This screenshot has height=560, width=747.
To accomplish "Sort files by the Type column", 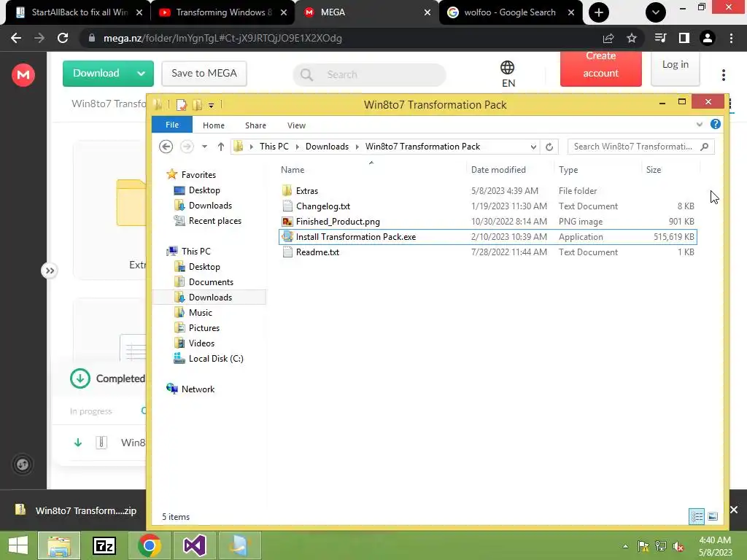I will (x=568, y=169).
